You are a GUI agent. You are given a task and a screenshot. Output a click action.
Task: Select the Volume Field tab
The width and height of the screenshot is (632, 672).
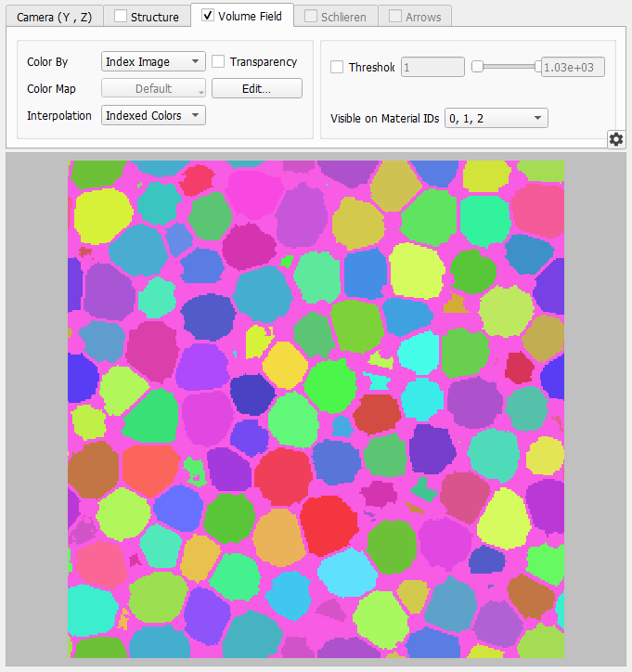pyautogui.click(x=242, y=16)
